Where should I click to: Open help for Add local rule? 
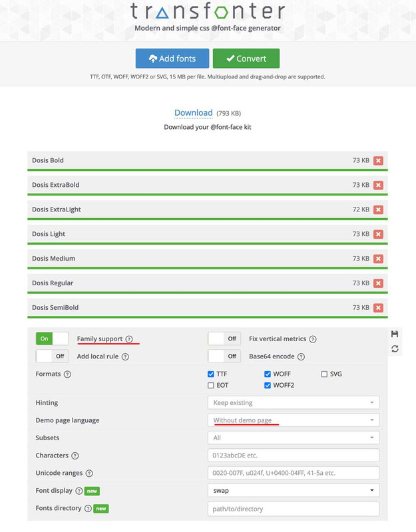[125, 356]
